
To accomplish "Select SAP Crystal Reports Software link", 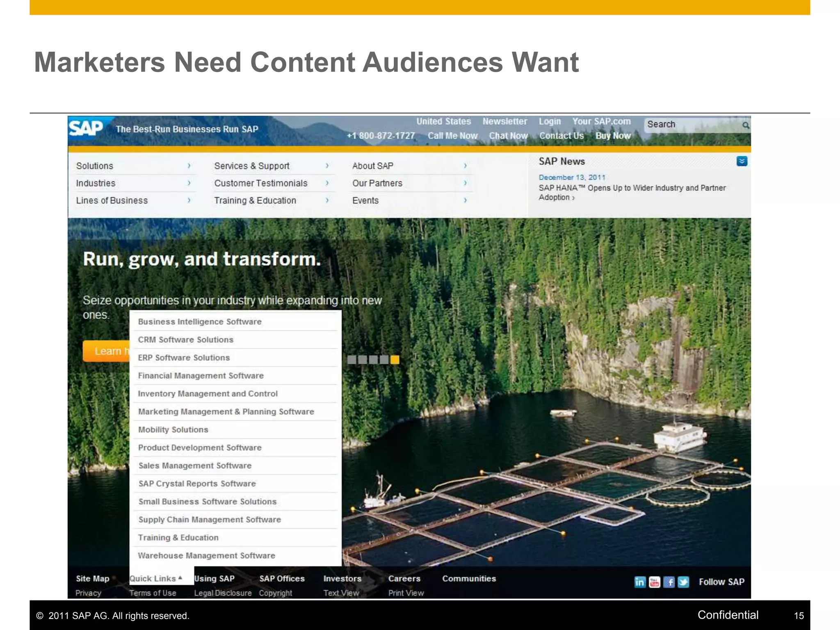I will 236,484.
